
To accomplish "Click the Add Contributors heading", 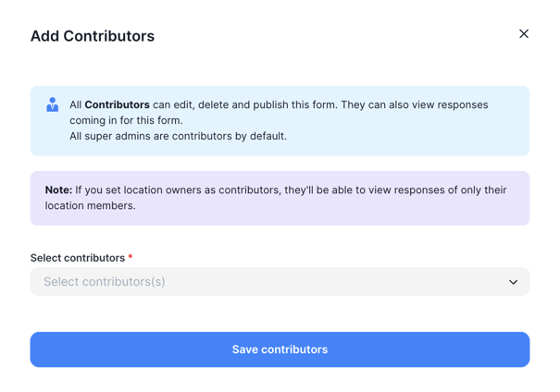I will coord(93,36).
